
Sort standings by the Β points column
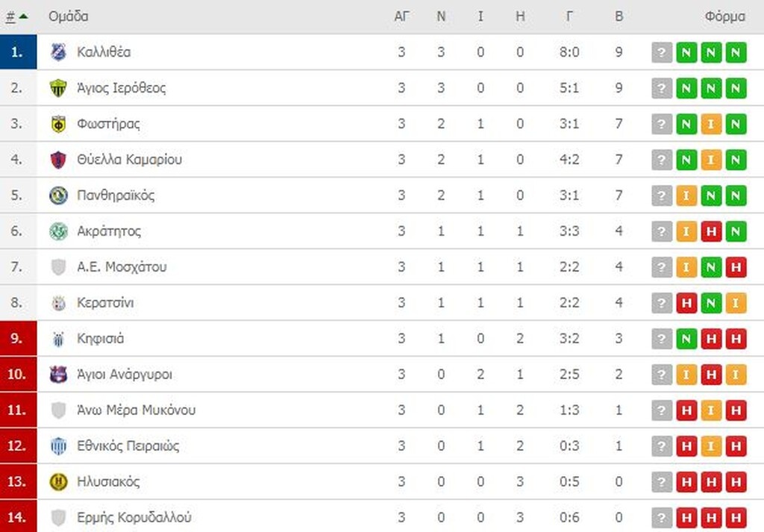pos(619,16)
